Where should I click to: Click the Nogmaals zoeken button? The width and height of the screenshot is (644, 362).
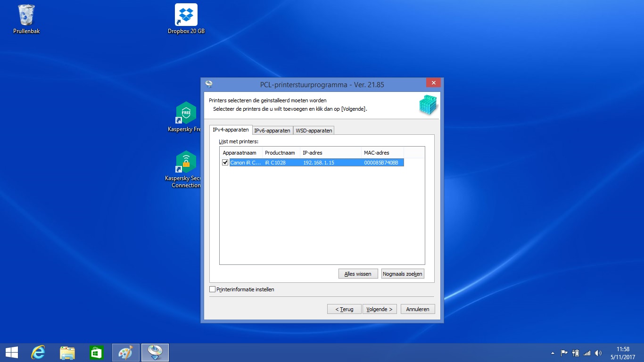(x=403, y=273)
